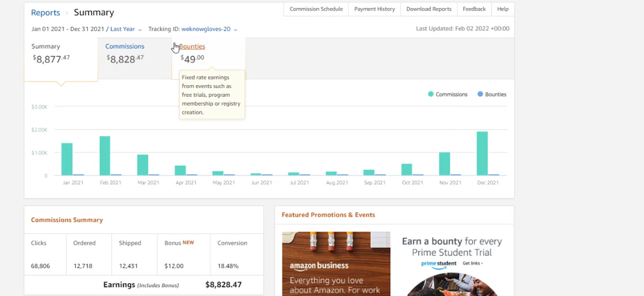Open the Help tab

(503, 9)
